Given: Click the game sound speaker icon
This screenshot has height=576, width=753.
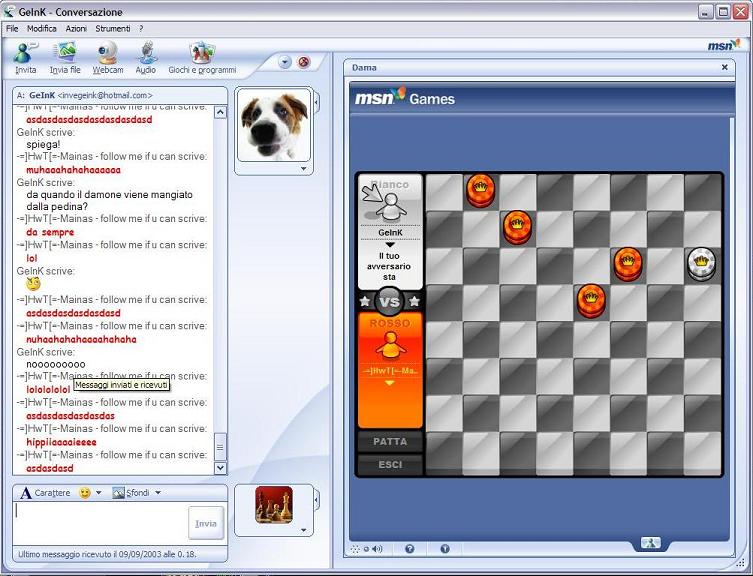Looking at the screenshot, I should pos(377,549).
